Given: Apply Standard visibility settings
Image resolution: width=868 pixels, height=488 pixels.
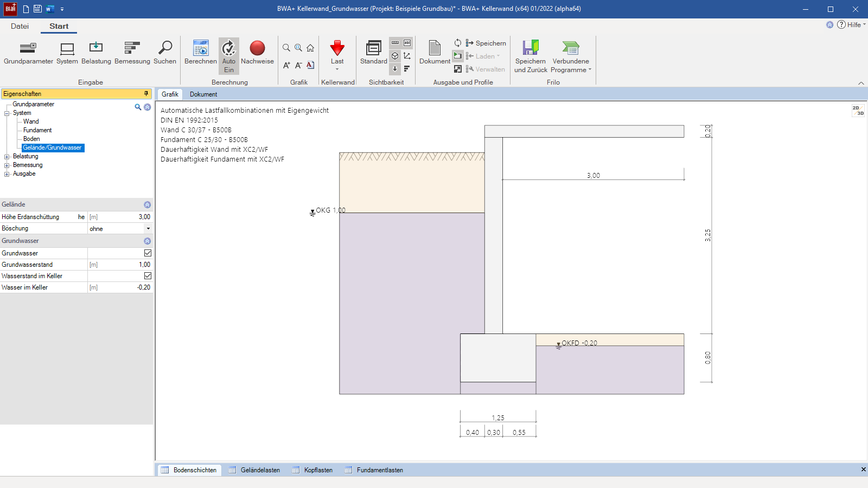Looking at the screenshot, I should pos(374,53).
